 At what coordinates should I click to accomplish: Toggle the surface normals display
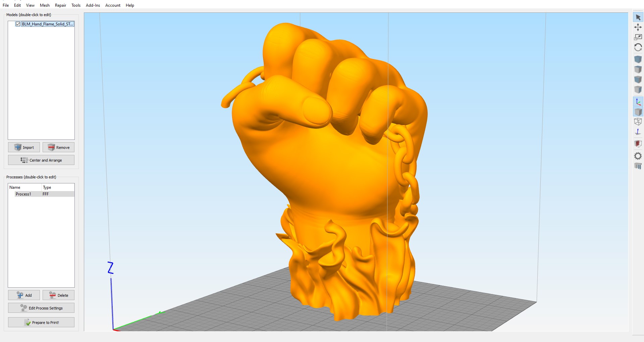point(638,132)
